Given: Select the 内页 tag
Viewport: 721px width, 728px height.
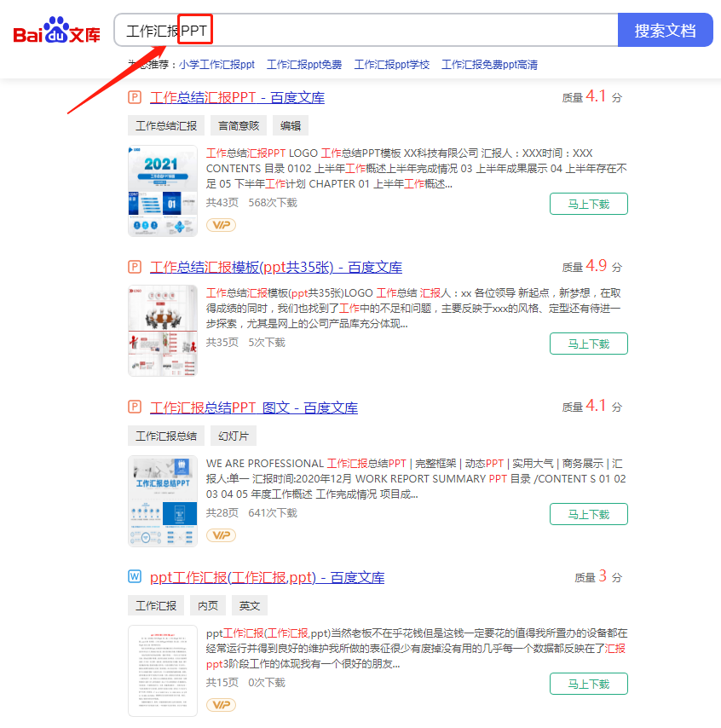Looking at the screenshot, I should tap(208, 605).
